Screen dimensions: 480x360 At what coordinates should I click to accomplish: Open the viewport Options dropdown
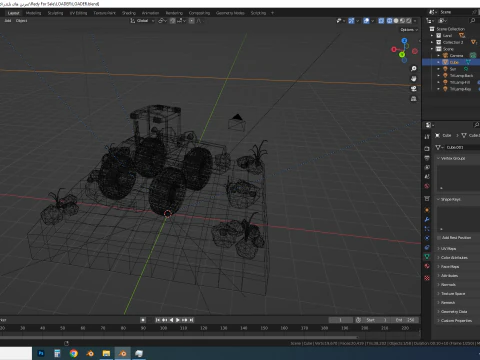coord(409,30)
